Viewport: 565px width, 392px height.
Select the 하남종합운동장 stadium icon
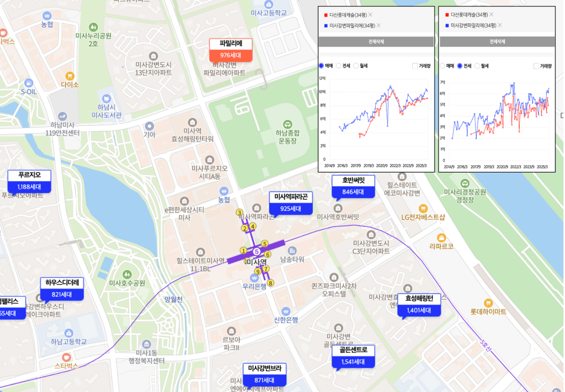(287, 124)
